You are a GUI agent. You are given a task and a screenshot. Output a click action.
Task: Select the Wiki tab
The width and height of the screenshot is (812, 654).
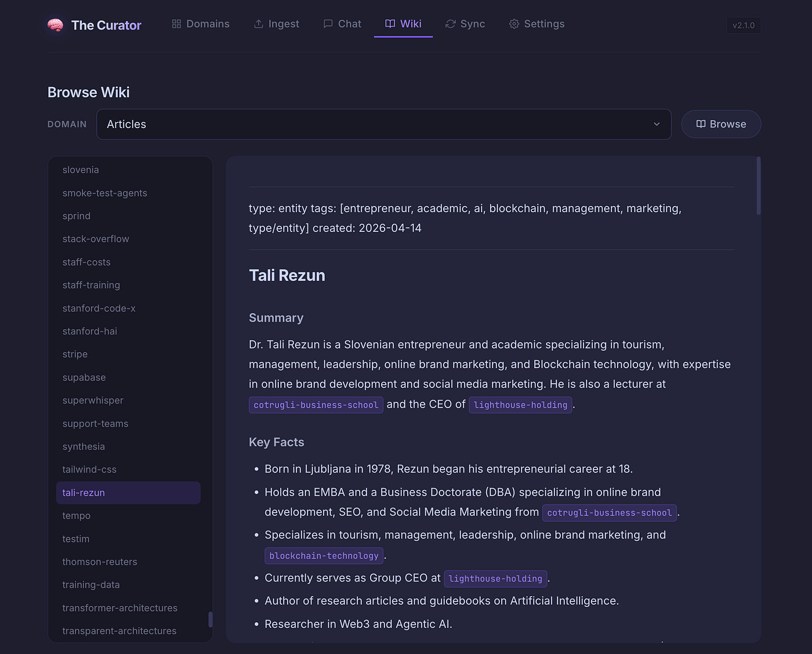[x=403, y=24]
